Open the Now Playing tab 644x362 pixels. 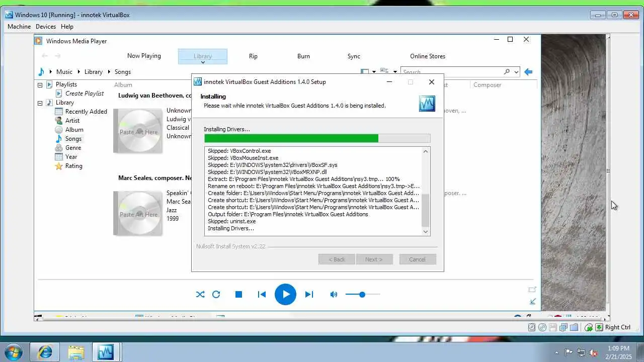[x=144, y=56]
